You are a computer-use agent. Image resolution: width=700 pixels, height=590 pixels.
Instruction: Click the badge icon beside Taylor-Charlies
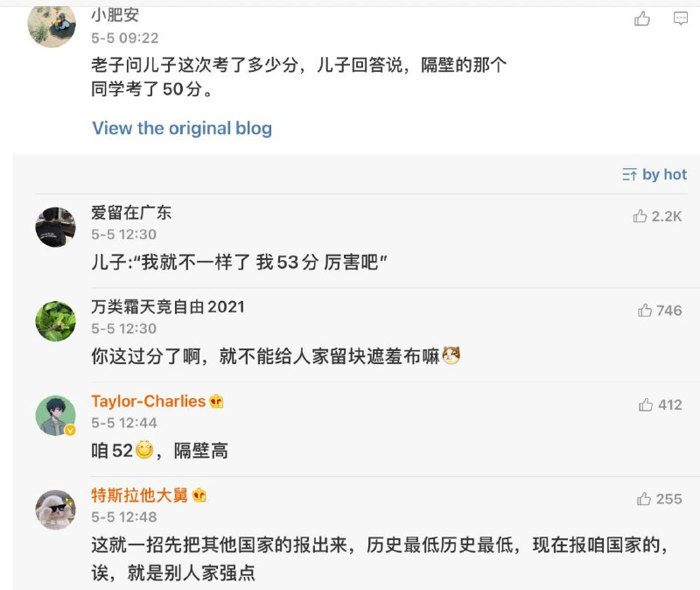pos(216,402)
